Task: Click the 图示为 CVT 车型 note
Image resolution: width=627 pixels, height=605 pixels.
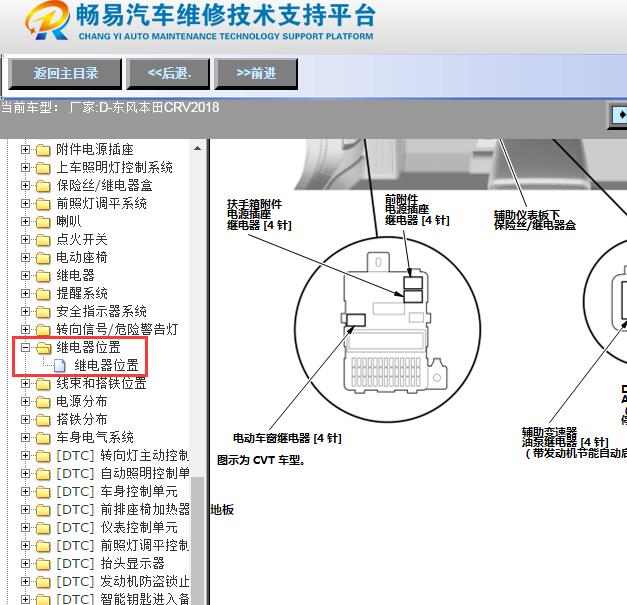Action: click(x=261, y=460)
